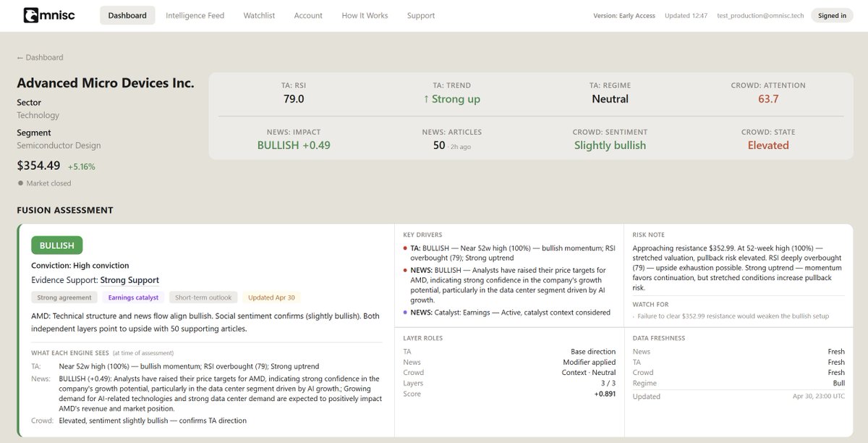Click the Regime Bull value
868x443 pixels.
[x=838, y=384]
